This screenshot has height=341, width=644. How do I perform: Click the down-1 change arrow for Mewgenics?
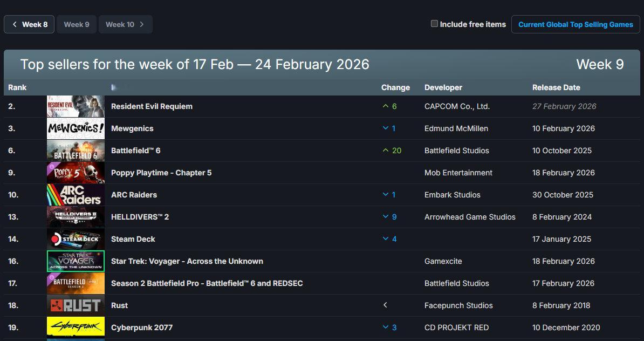click(x=389, y=128)
